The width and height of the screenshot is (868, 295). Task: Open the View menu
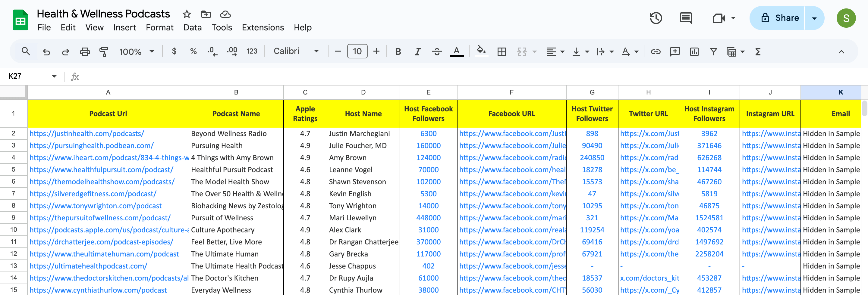point(94,28)
